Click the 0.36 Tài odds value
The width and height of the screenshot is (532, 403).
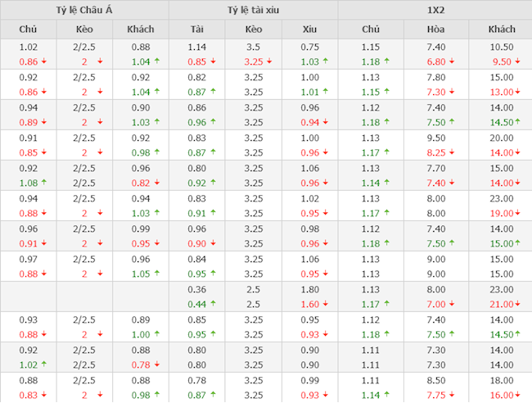(196, 289)
